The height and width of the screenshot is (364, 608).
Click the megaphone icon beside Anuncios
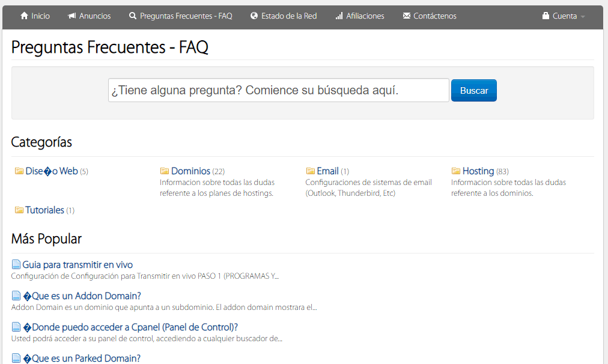click(x=71, y=16)
